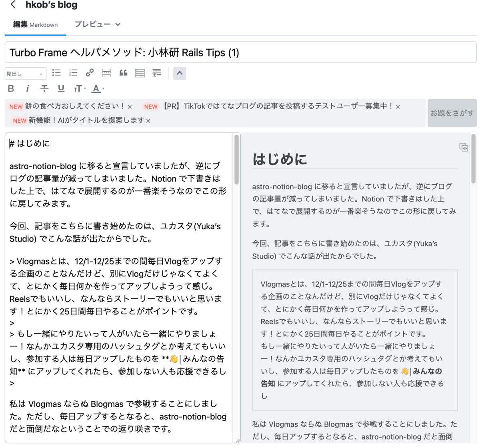Open the 見出し heading dropdown
Image resolution: width=480 pixels, height=448 pixels.
click(x=25, y=74)
